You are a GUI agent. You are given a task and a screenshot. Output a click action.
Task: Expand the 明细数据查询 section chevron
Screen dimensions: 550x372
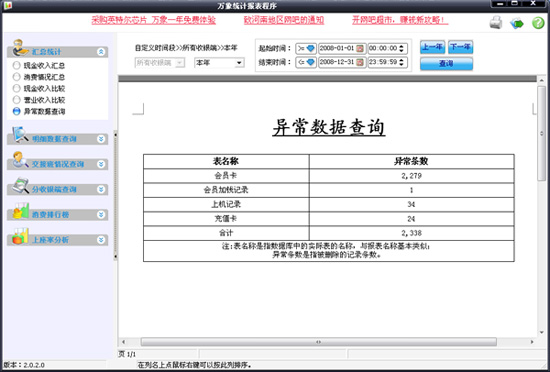(x=101, y=139)
